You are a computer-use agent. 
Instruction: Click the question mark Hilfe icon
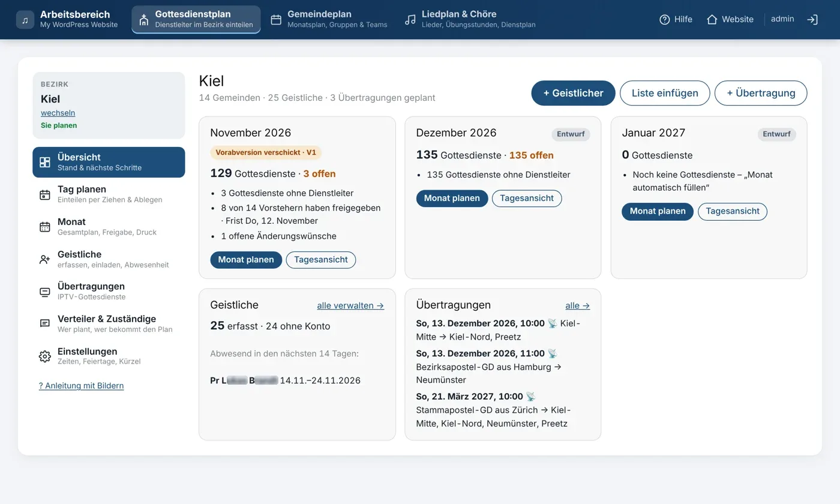pos(665,19)
